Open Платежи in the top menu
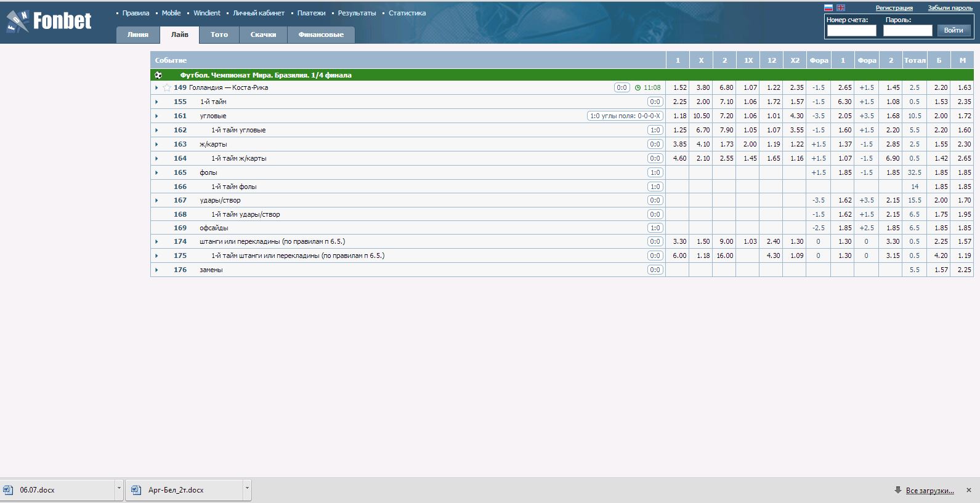The image size is (980, 503). 311,13
